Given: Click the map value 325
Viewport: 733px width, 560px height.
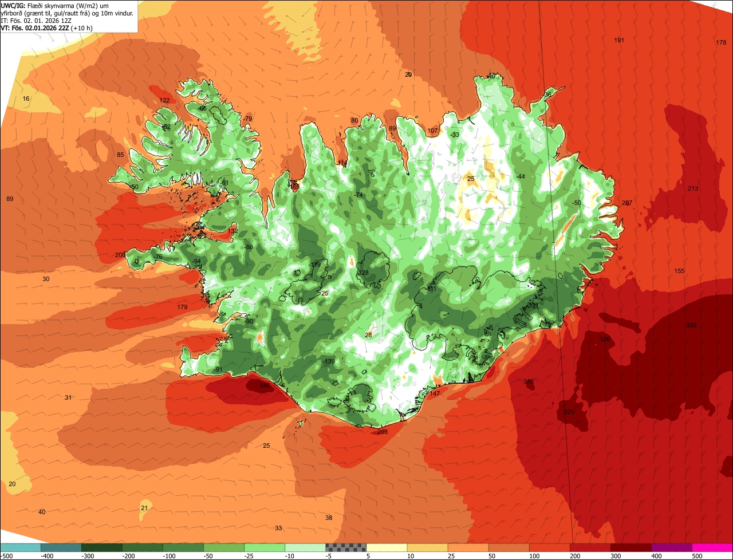Looking at the screenshot, I should pyautogui.click(x=569, y=412).
